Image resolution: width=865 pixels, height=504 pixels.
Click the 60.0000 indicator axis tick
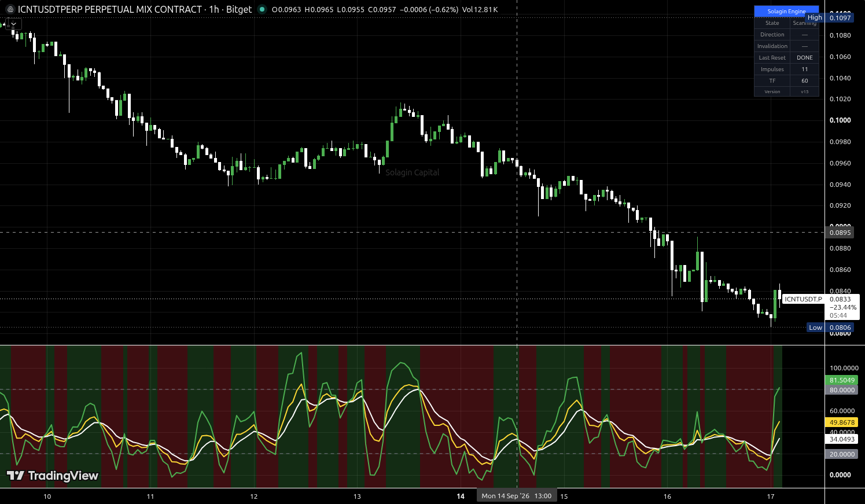pyautogui.click(x=842, y=411)
